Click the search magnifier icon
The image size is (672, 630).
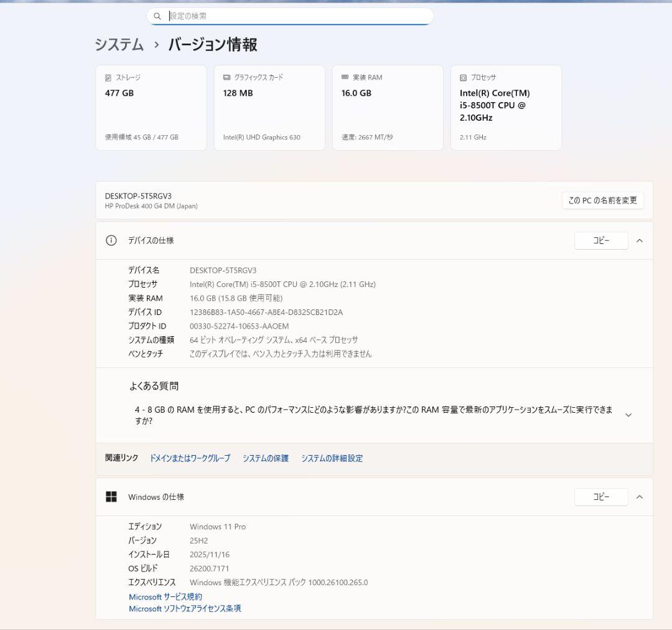[x=157, y=16]
